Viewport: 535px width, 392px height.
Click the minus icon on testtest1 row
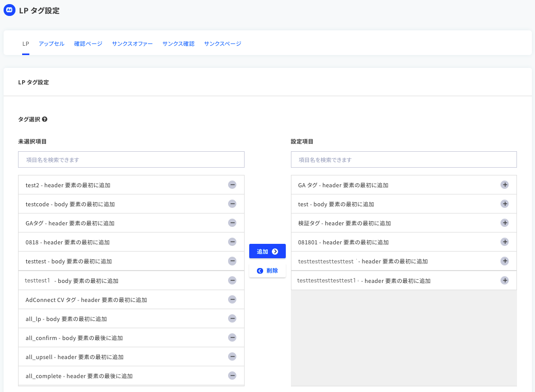tap(232, 280)
